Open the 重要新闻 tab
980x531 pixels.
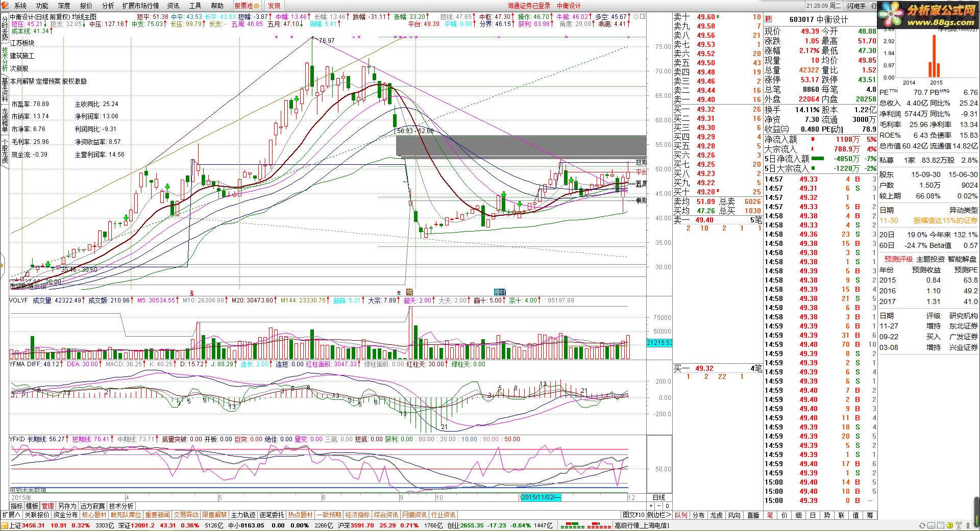click(157, 515)
